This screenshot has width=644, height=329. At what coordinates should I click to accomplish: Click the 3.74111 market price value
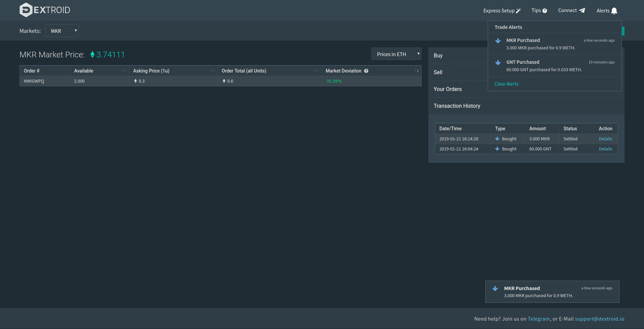(x=110, y=55)
